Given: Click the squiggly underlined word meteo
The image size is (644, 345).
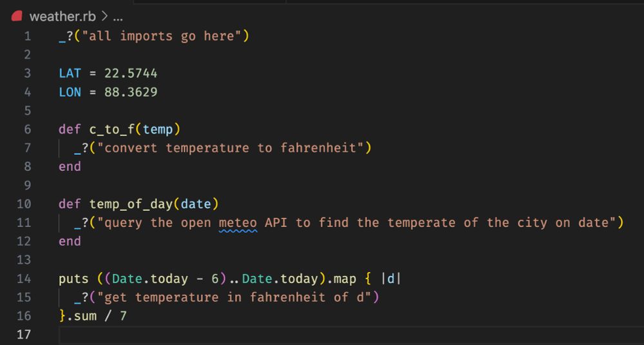Looking at the screenshot, I should [x=238, y=222].
